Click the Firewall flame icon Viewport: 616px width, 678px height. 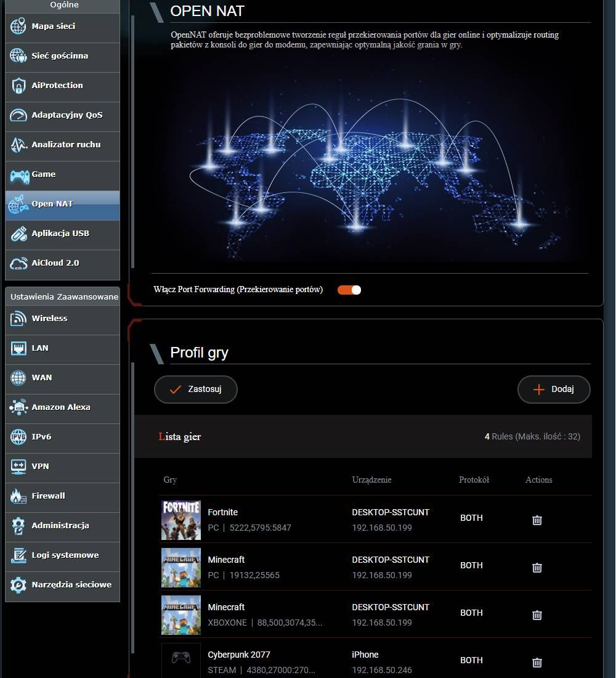click(18, 496)
